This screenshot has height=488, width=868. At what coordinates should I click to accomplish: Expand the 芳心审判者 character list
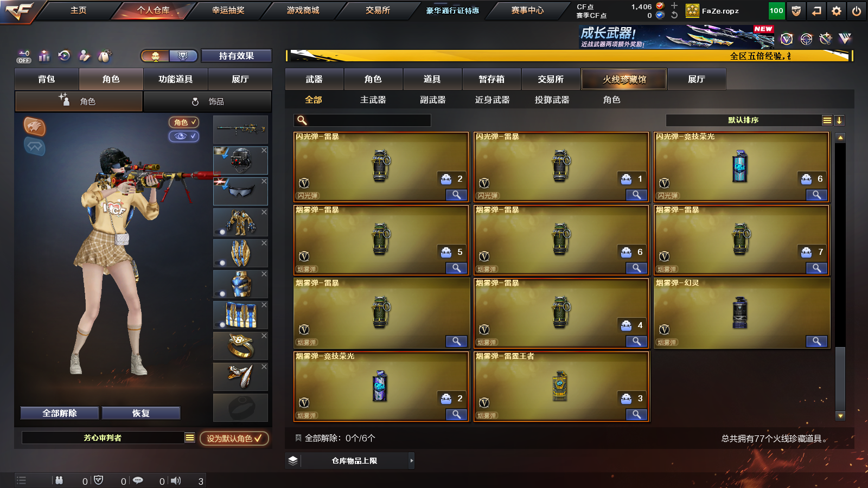tap(189, 438)
